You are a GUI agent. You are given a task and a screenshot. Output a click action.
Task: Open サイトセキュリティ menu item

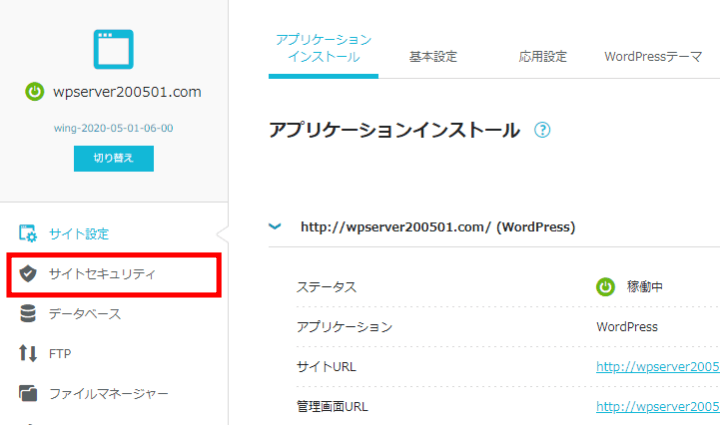coord(114,274)
